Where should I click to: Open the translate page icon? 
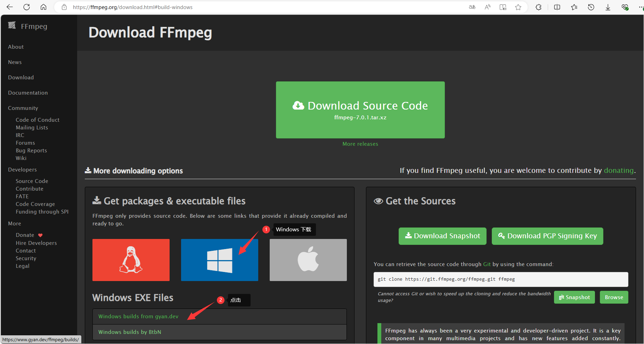point(472,7)
